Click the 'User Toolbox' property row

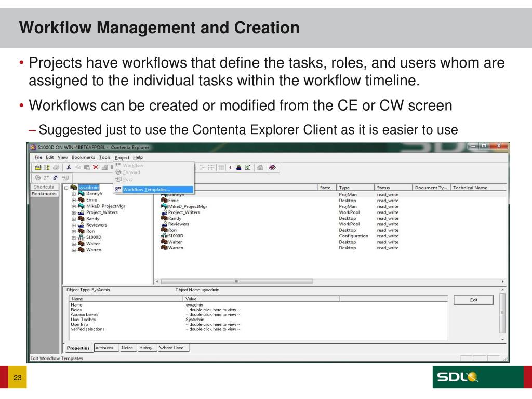pyautogui.click(x=258, y=320)
